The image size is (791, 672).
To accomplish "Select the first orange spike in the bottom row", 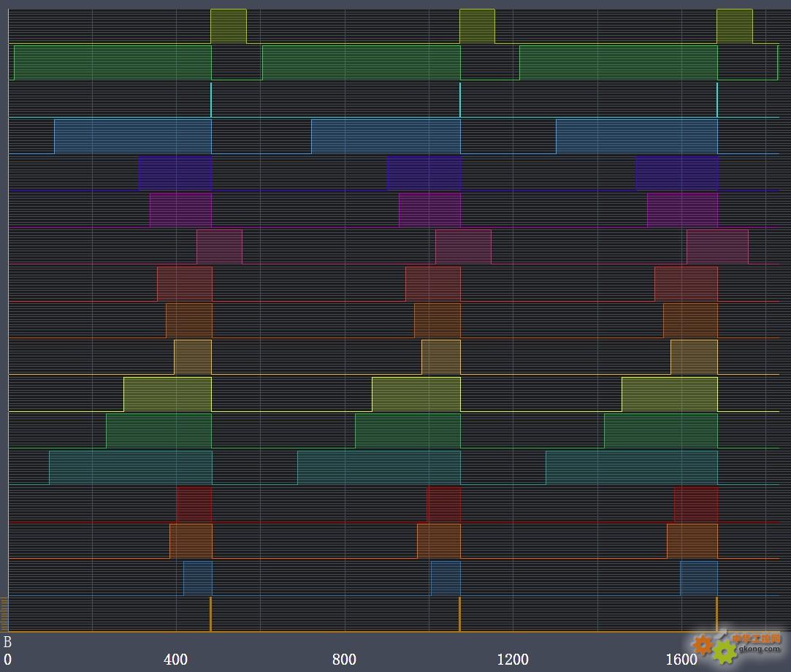I will 210,614.
